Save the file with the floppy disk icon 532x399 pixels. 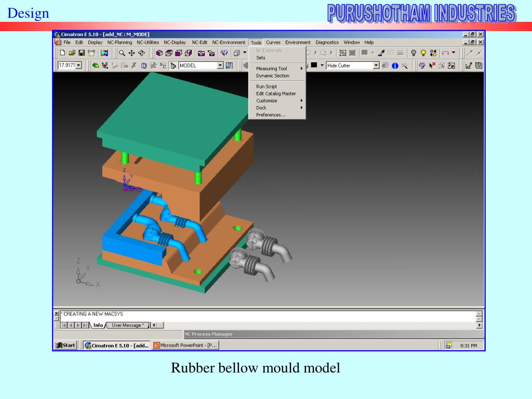click(82, 53)
